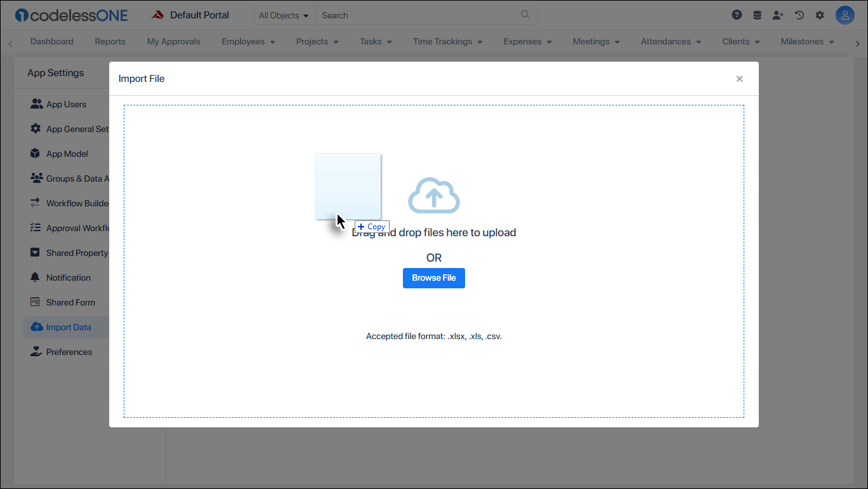Screen dimensions: 868x489
Task: Click the App Model cube icon
Action: tap(36, 154)
